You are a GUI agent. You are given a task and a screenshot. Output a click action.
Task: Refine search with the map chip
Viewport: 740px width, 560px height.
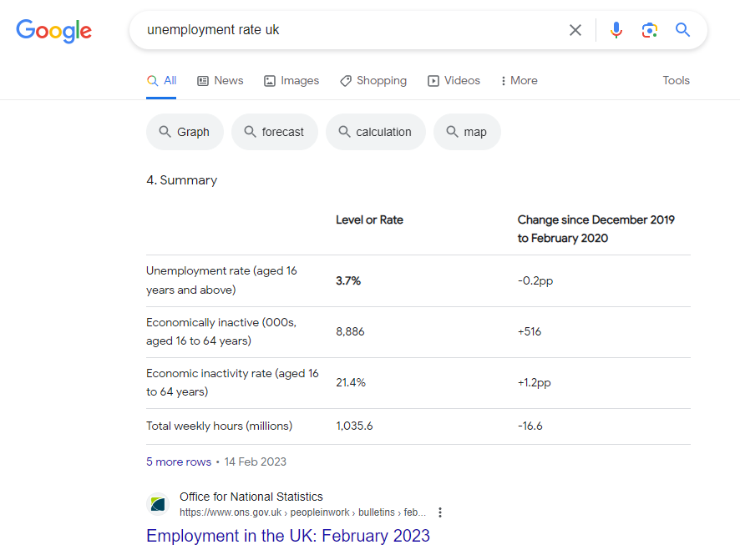pyautogui.click(x=467, y=132)
